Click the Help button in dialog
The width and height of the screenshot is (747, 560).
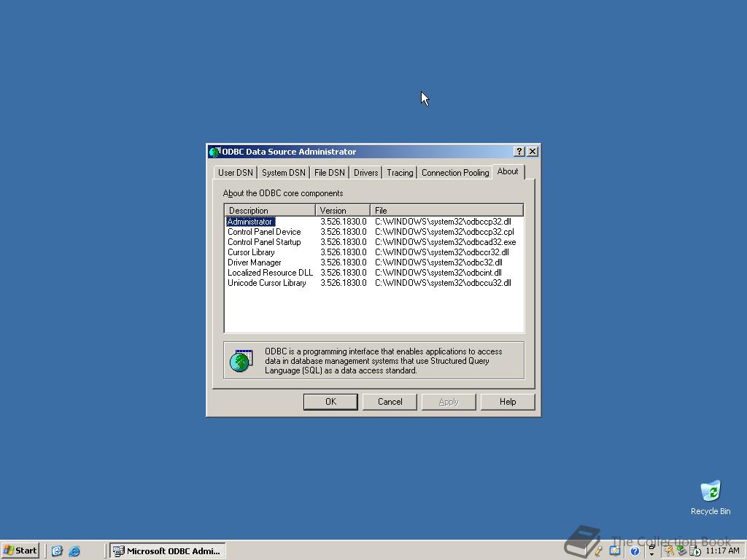[x=508, y=402]
